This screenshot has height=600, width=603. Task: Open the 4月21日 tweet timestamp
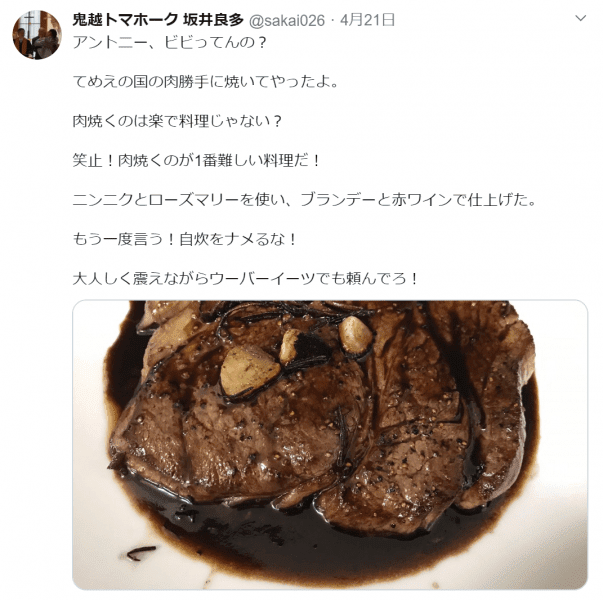368,20
